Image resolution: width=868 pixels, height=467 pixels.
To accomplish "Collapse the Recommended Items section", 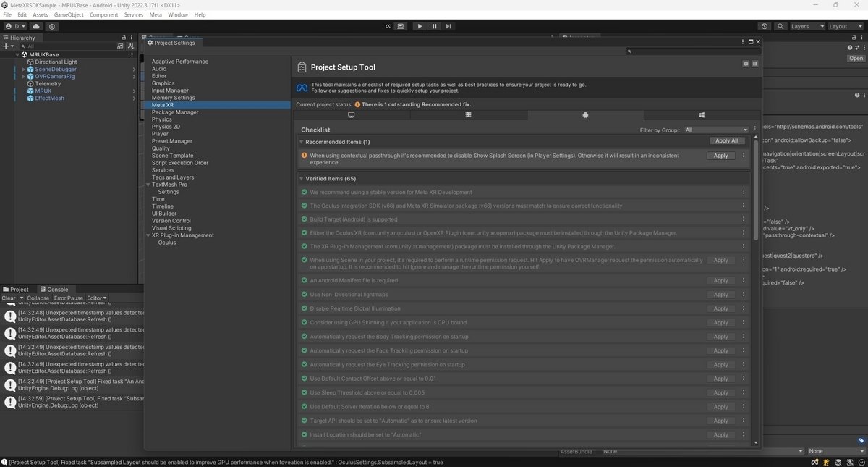I will pos(302,142).
